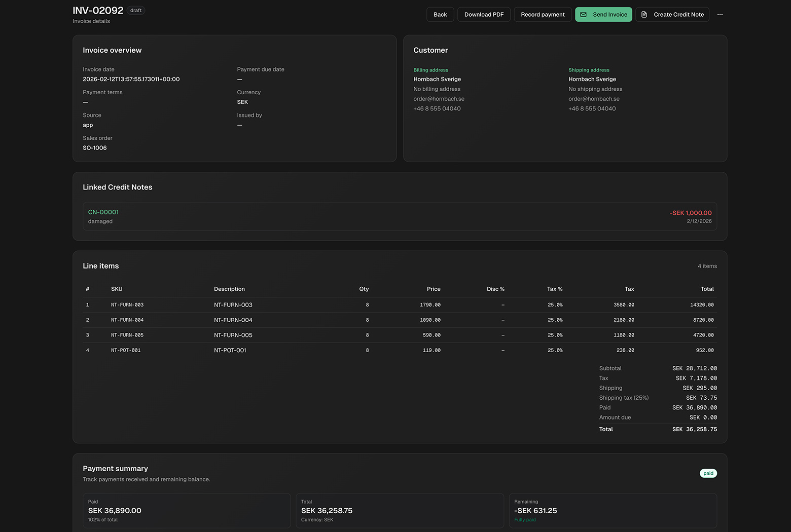Click the paid badge in Payment summary

(x=708, y=473)
